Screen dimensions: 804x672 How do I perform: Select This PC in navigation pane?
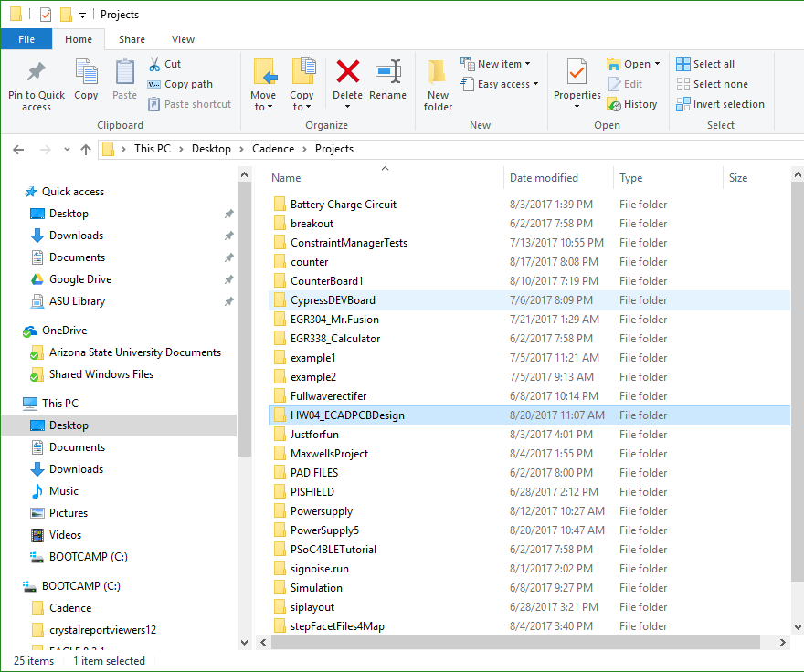[x=60, y=404]
